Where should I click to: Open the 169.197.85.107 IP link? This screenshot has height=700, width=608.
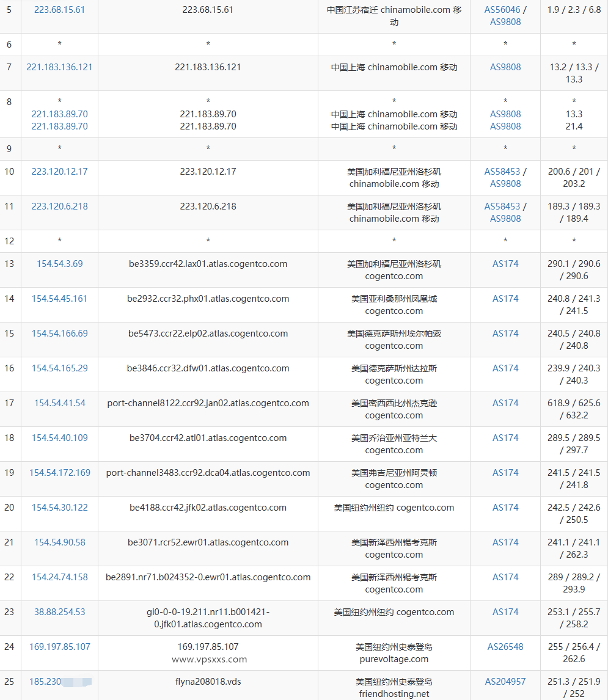[x=59, y=647]
